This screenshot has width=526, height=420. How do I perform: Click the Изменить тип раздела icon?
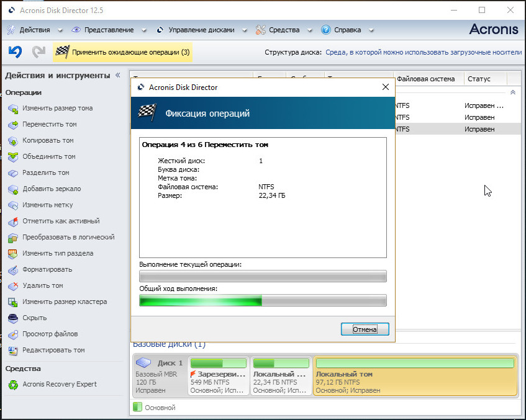tap(13, 254)
